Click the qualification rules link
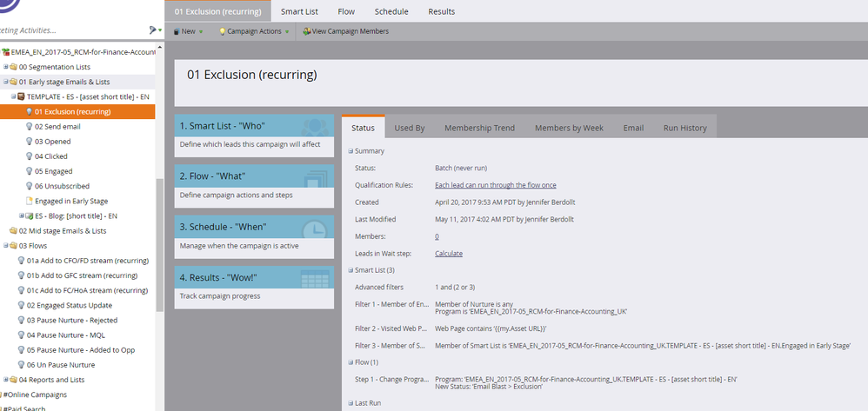Screen dimensions: 868x411 [x=495, y=185]
